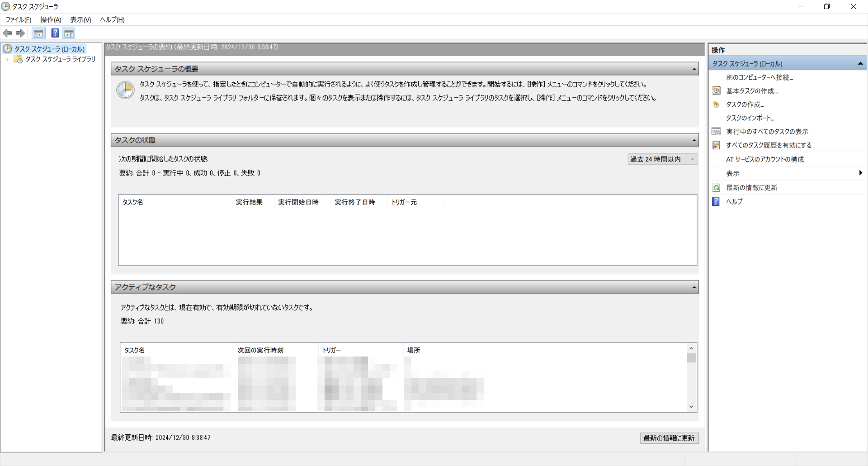The image size is (868, 466).
Task: Expand the タスク スケジューラ ライブラリ tree node
Action: (7, 59)
